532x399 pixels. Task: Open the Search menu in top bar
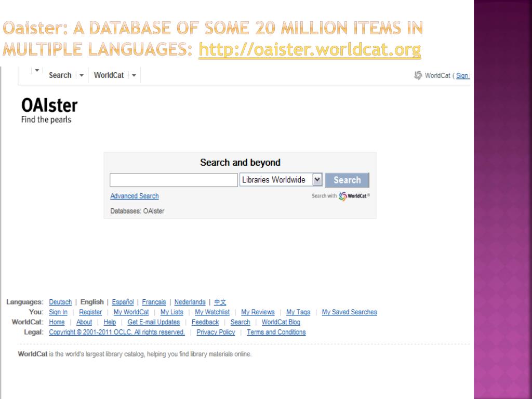tap(60, 75)
